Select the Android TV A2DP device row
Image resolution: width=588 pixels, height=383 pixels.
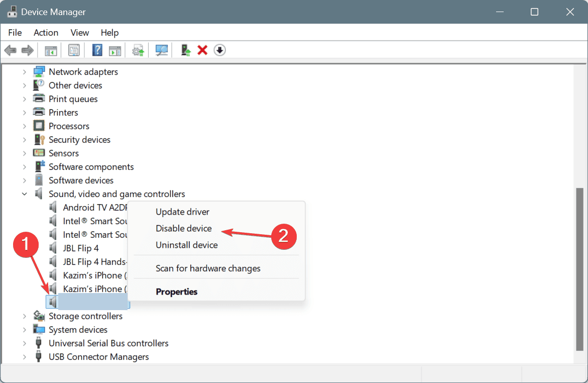pyautogui.click(x=95, y=207)
